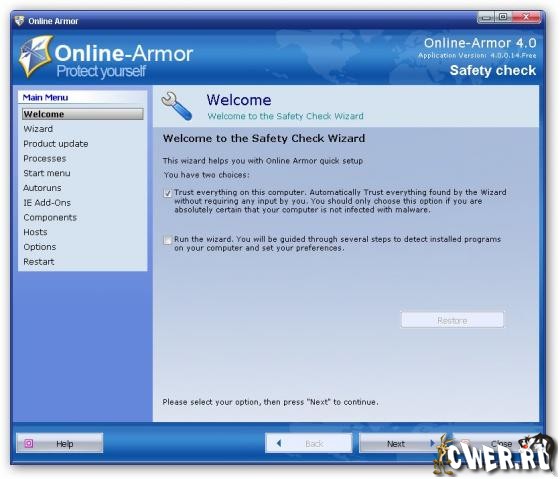This screenshot has width=560, height=479.
Task: Minimize the Online Armor window
Action: coord(486,17)
